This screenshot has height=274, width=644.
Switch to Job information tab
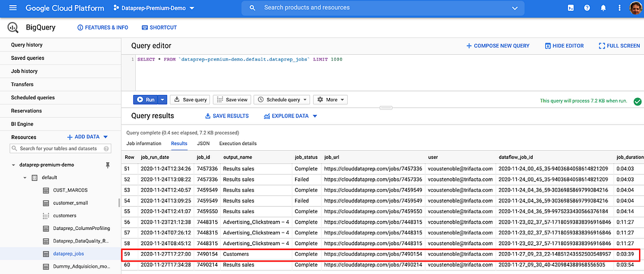[x=144, y=143]
